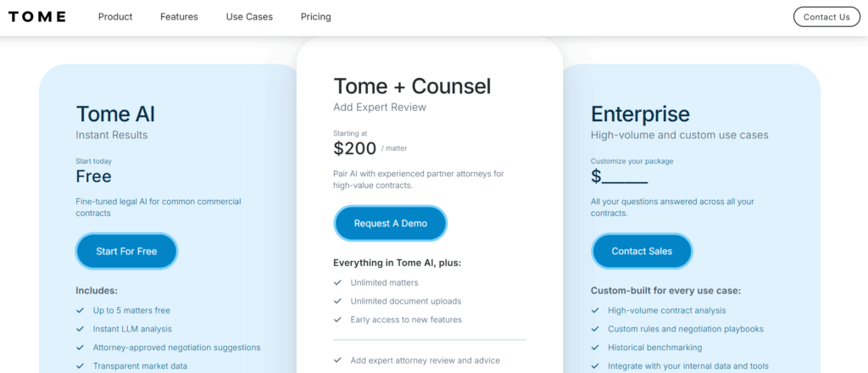Click the Contact Sales button
This screenshot has width=868, height=373.
click(x=642, y=251)
